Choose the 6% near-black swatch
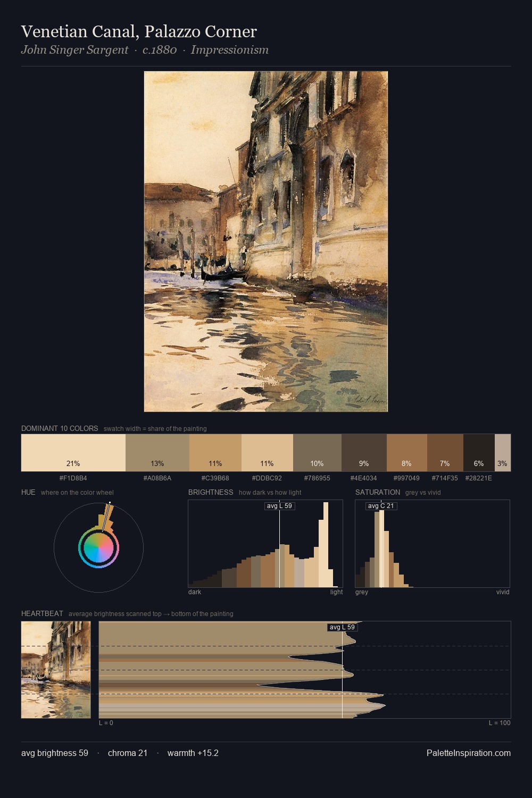This screenshot has width=532, height=798. coord(479,453)
